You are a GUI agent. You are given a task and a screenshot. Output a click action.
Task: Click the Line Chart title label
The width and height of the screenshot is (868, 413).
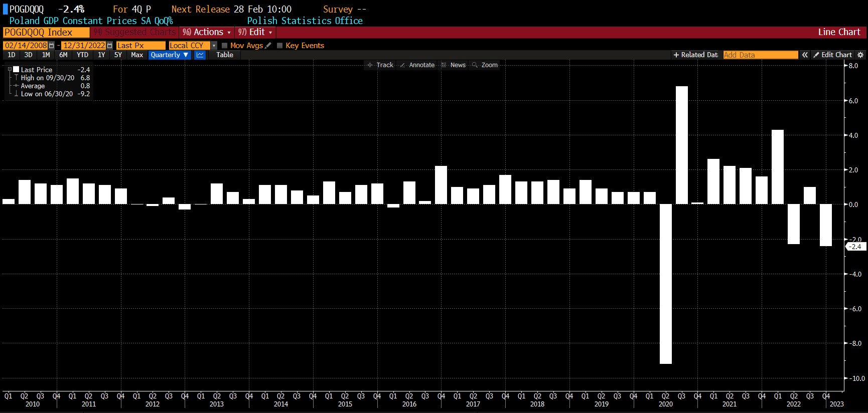point(839,32)
